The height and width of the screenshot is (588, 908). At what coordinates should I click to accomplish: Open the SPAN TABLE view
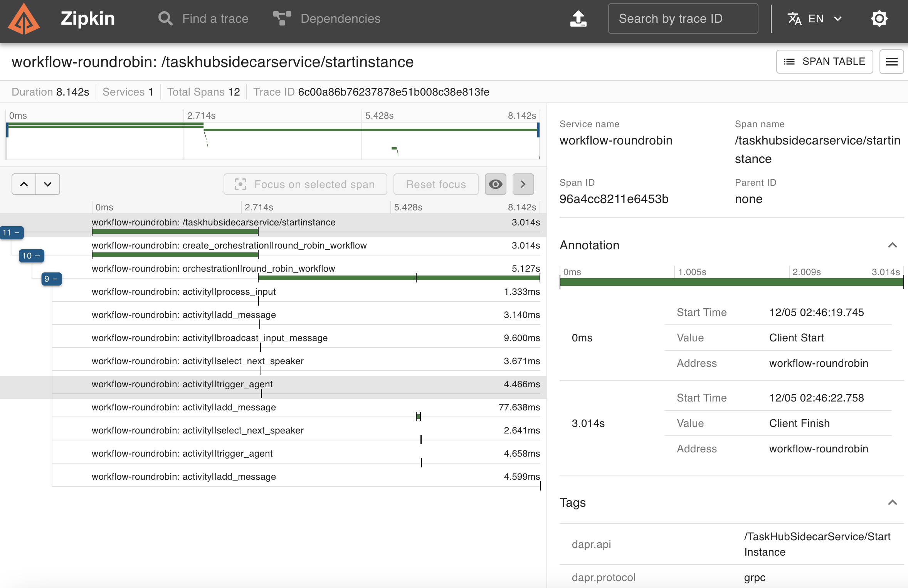(824, 62)
